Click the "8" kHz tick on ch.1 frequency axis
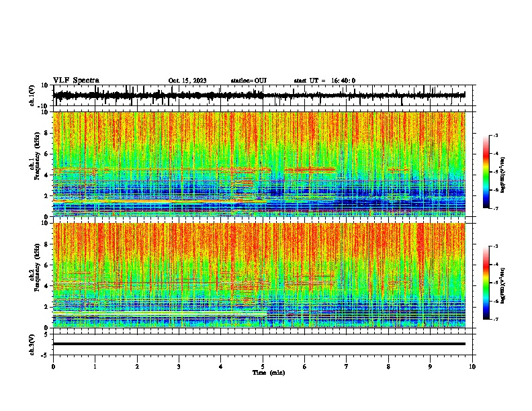 point(46,133)
